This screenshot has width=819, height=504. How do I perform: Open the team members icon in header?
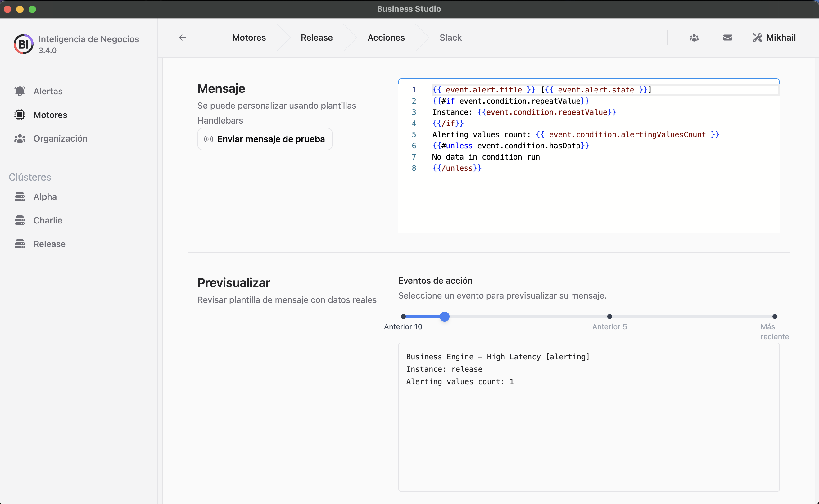pyautogui.click(x=694, y=38)
